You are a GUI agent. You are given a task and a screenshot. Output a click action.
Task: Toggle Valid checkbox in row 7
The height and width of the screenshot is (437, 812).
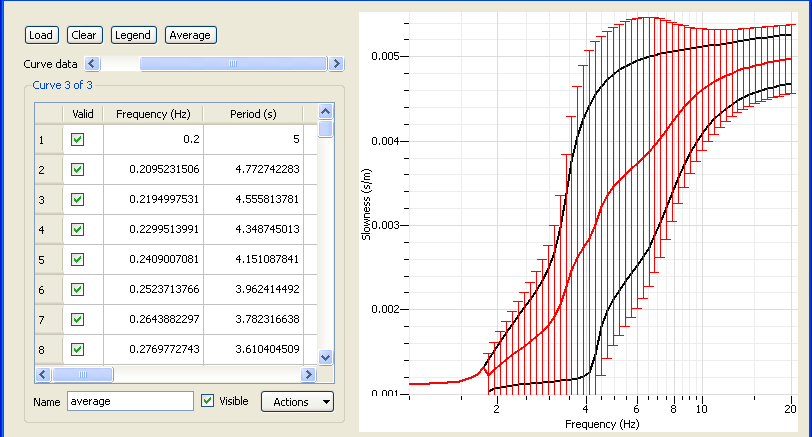click(77, 320)
